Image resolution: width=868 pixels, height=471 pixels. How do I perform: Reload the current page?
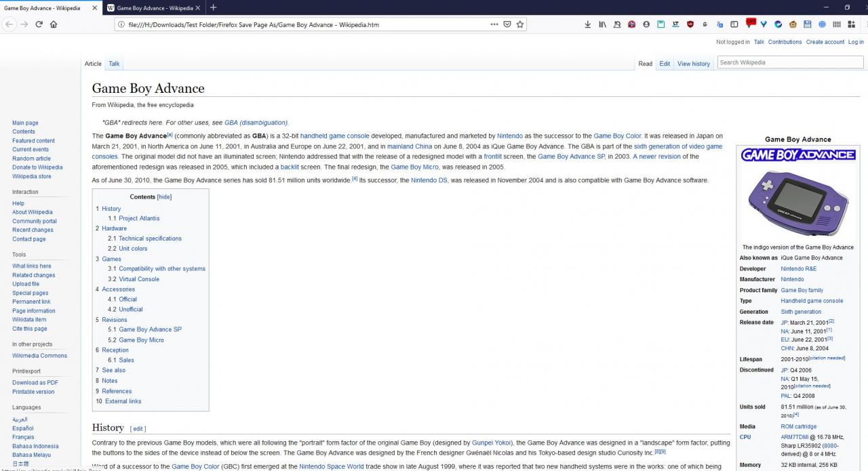(x=39, y=24)
